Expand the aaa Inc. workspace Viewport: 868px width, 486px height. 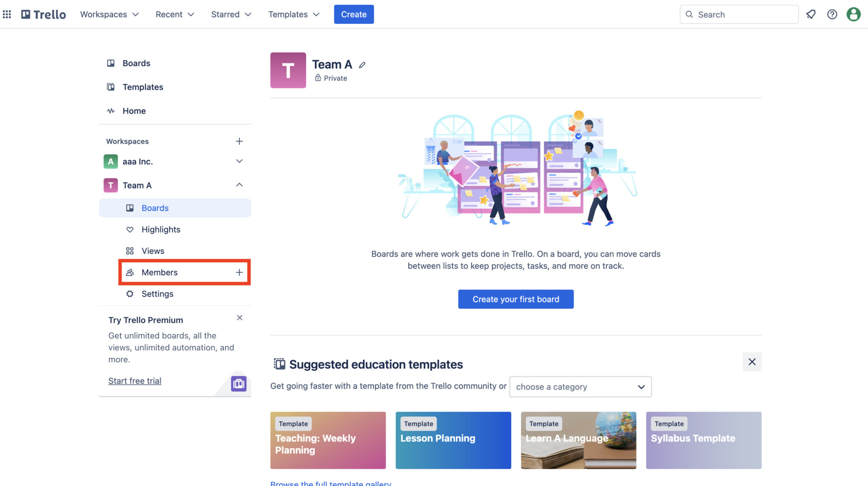point(239,162)
